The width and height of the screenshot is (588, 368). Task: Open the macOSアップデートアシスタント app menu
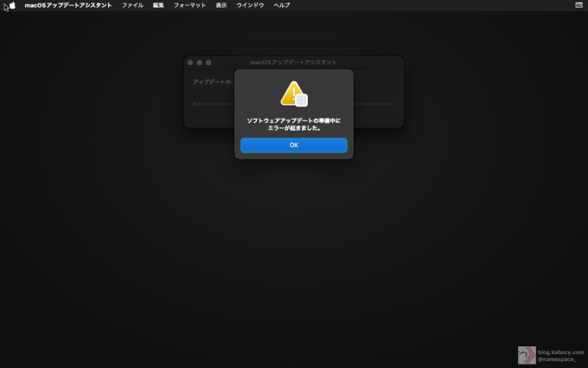pyautogui.click(x=68, y=5)
